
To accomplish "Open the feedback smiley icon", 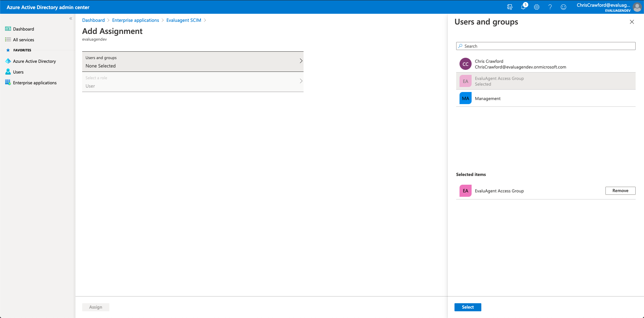I will tap(563, 7).
